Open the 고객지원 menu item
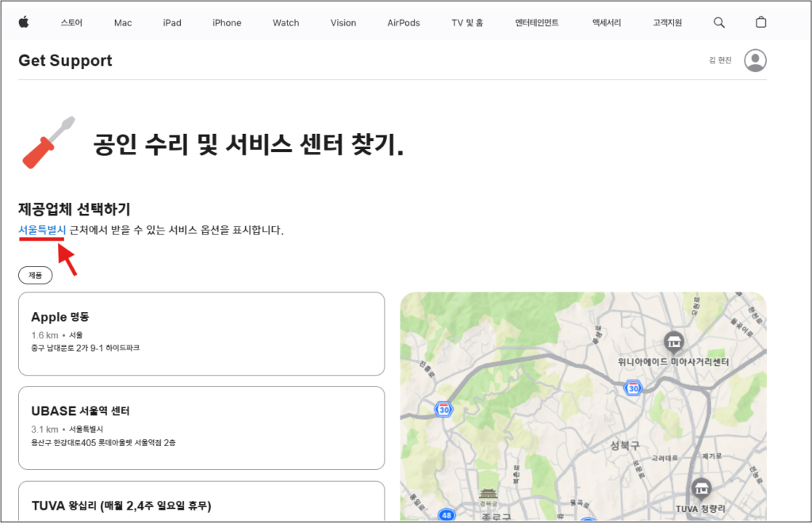Screen dimensions: 812x523 pos(666,23)
